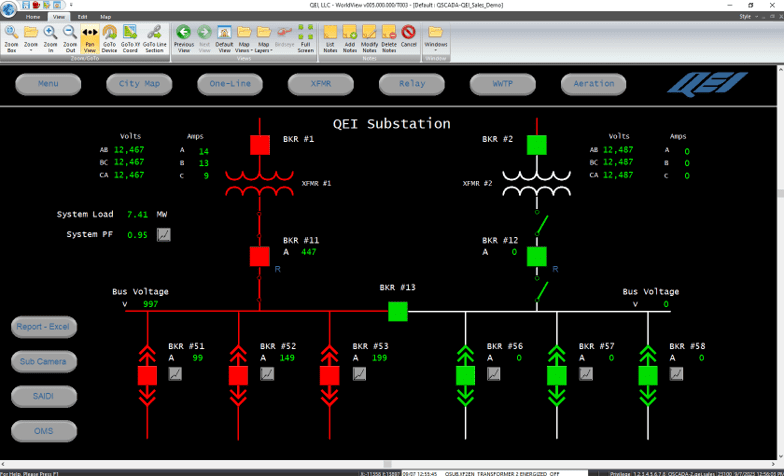784x476 pixels.
Task: Click the R recloser indicator by BKR #11
Action: (278, 269)
